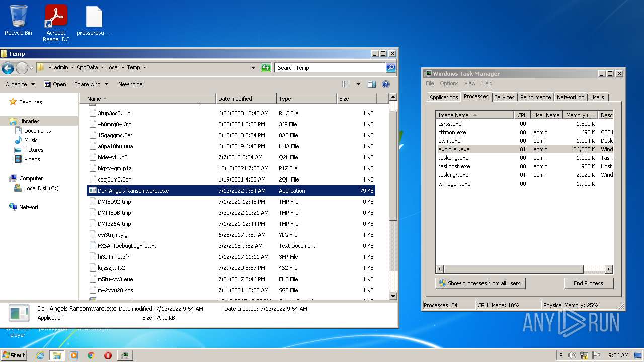Image resolution: width=644 pixels, height=362 pixels.
Task: Switch to the Performance tab
Action: [535, 97]
